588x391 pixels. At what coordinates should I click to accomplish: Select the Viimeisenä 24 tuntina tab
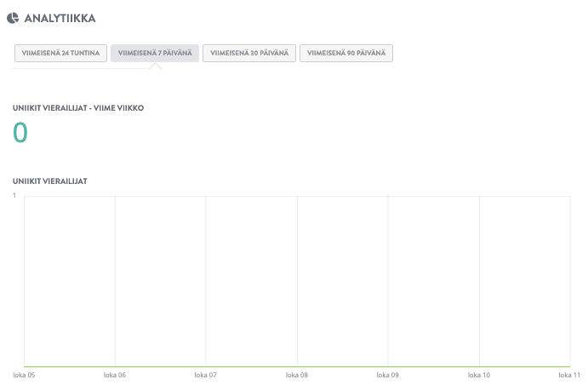(60, 54)
